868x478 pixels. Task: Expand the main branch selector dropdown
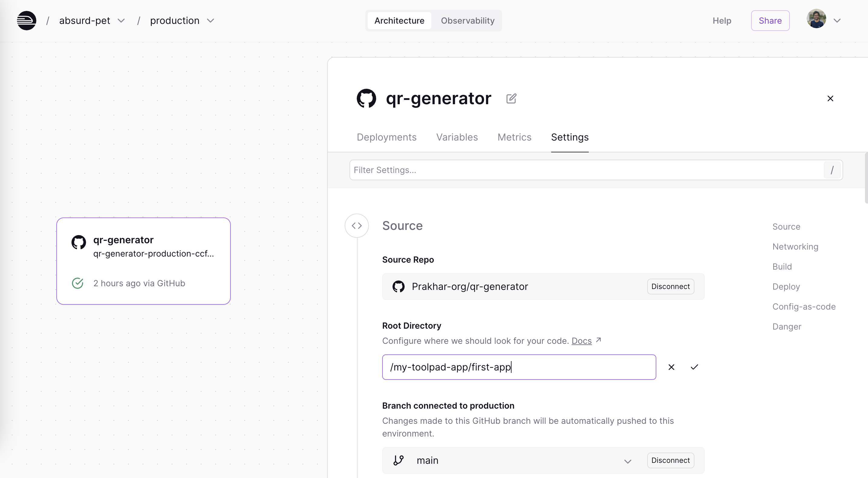[x=628, y=461]
